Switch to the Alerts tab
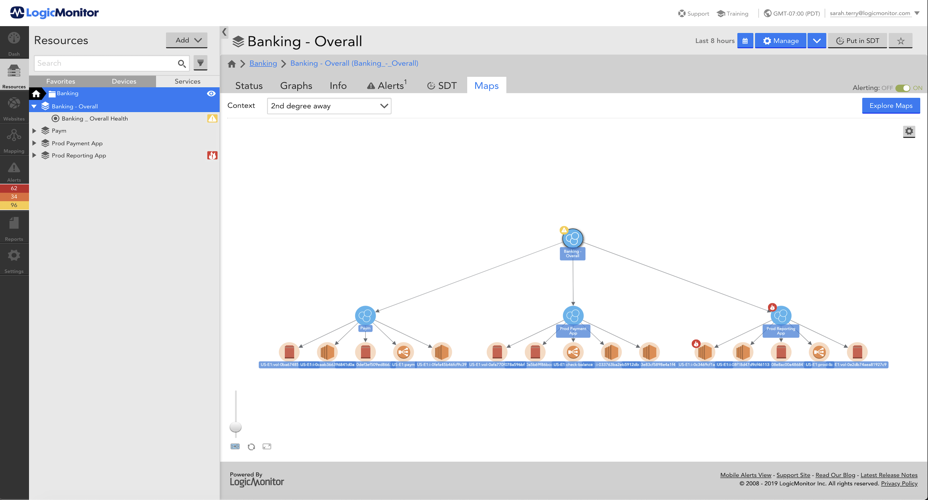928x500 pixels. point(386,86)
